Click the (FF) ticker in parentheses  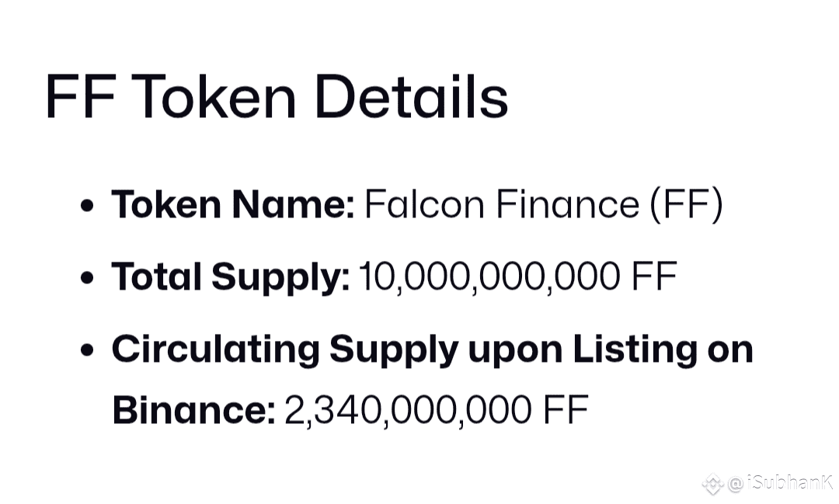[x=687, y=204]
